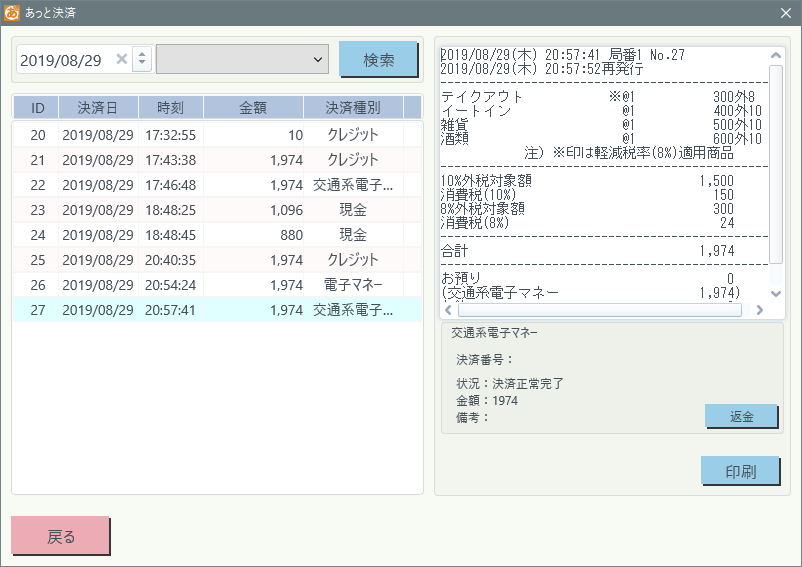Sort by 決済日 column header
802x567 pixels.
coord(98,108)
